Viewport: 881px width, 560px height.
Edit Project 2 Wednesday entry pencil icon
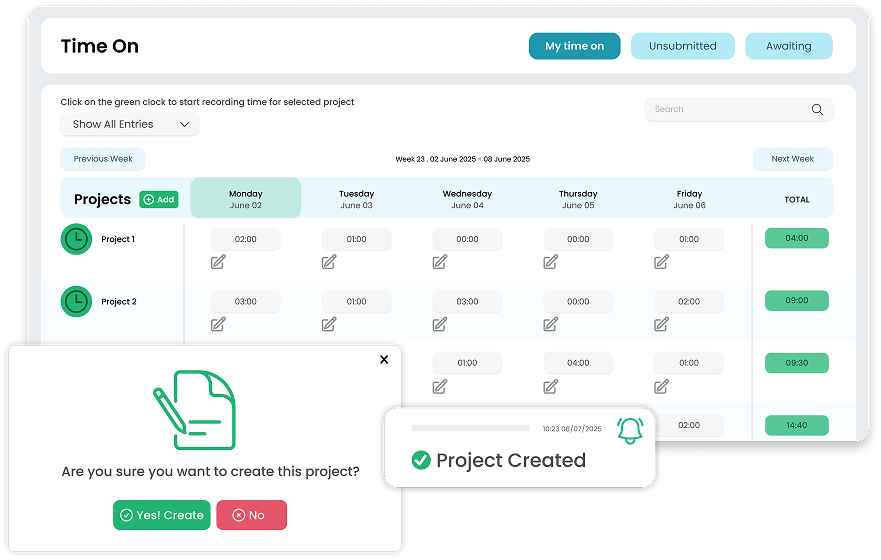pos(439,324)
